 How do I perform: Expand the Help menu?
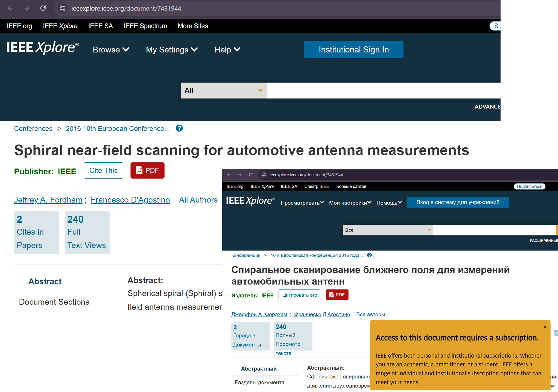(227, 50)
